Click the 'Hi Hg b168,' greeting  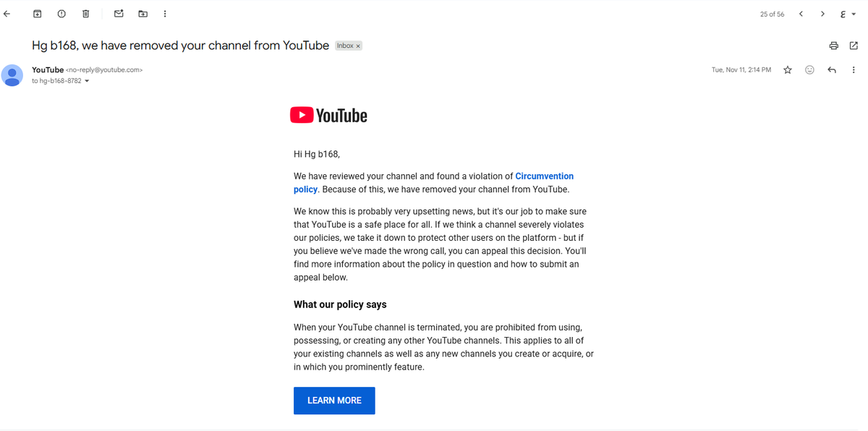click(317, 154)
